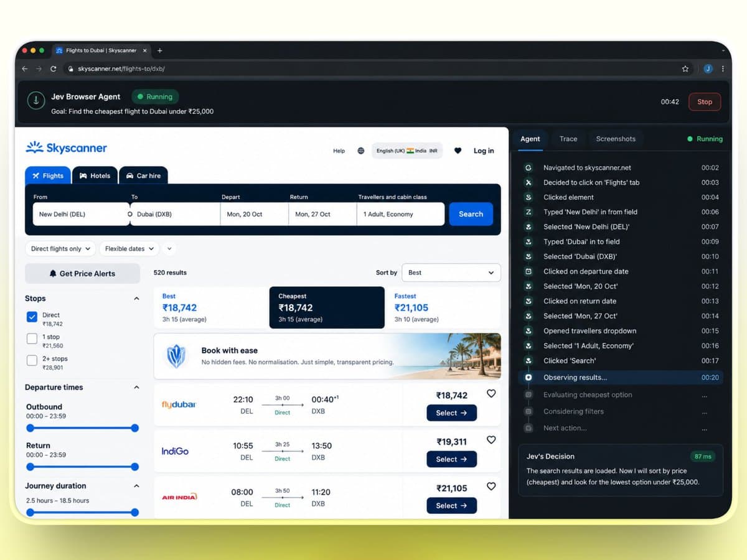
Task: Click the Depart date field
Action: pos(255,214)
